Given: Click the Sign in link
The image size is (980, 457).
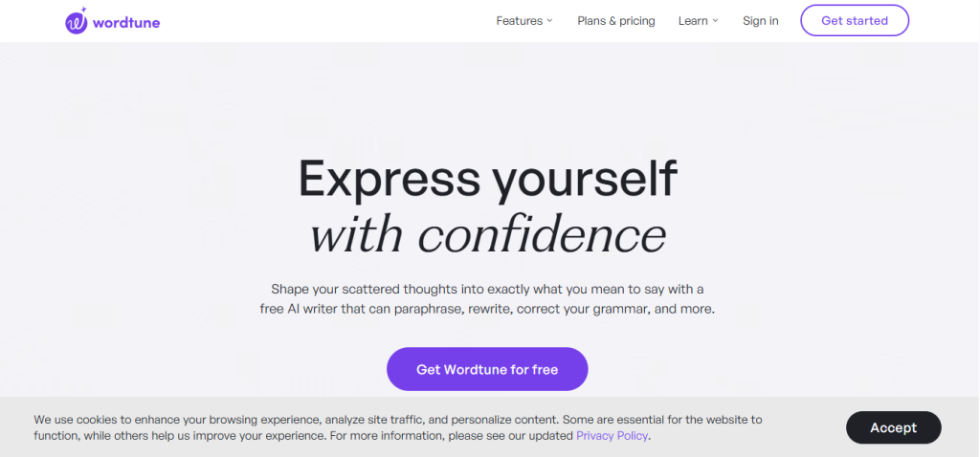Looking at the screenshot, I should tap(761, 21).
